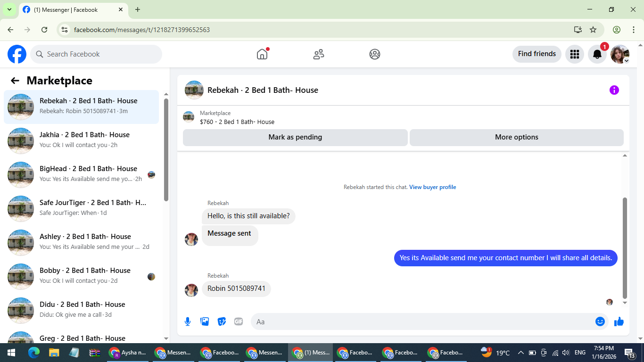
Task: Click the conversation list scrollbar
Action: (x=166, y=150)
